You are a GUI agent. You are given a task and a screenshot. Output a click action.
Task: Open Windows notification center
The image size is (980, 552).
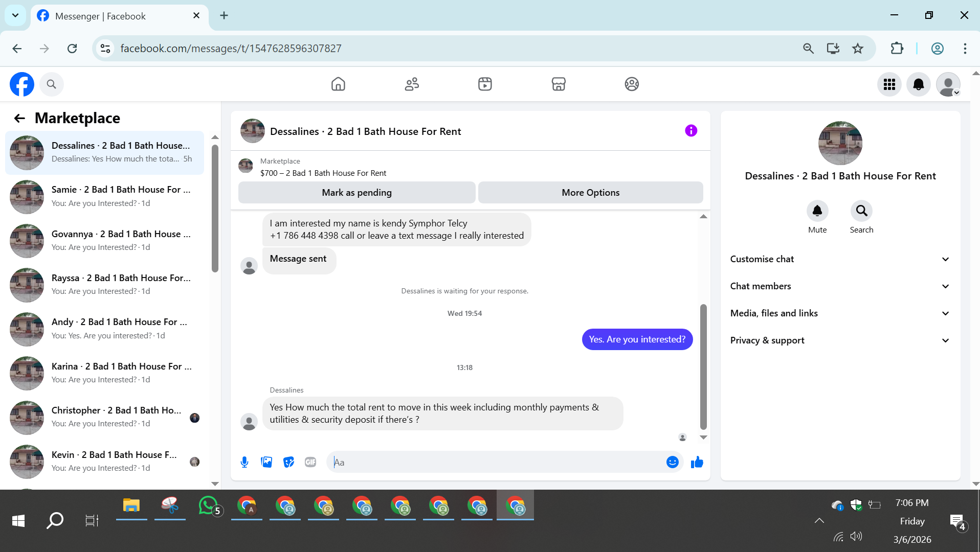click(x=957, y=522)
